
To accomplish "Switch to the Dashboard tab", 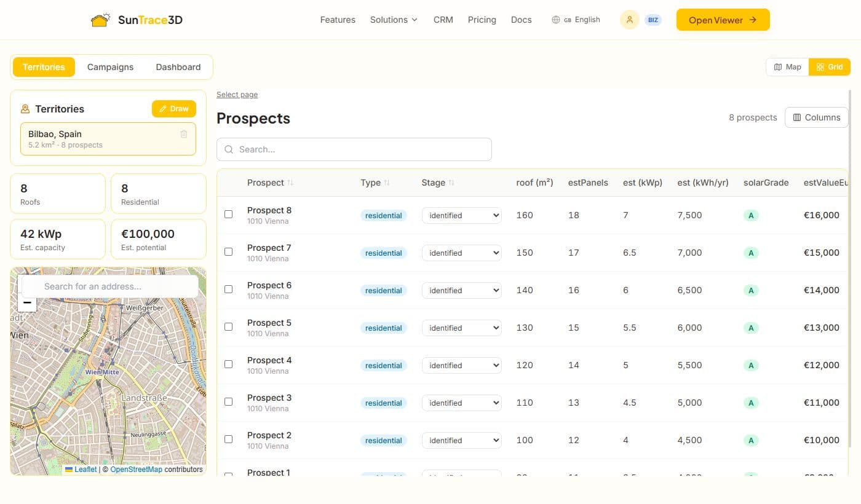I will [x=178, y=67].
